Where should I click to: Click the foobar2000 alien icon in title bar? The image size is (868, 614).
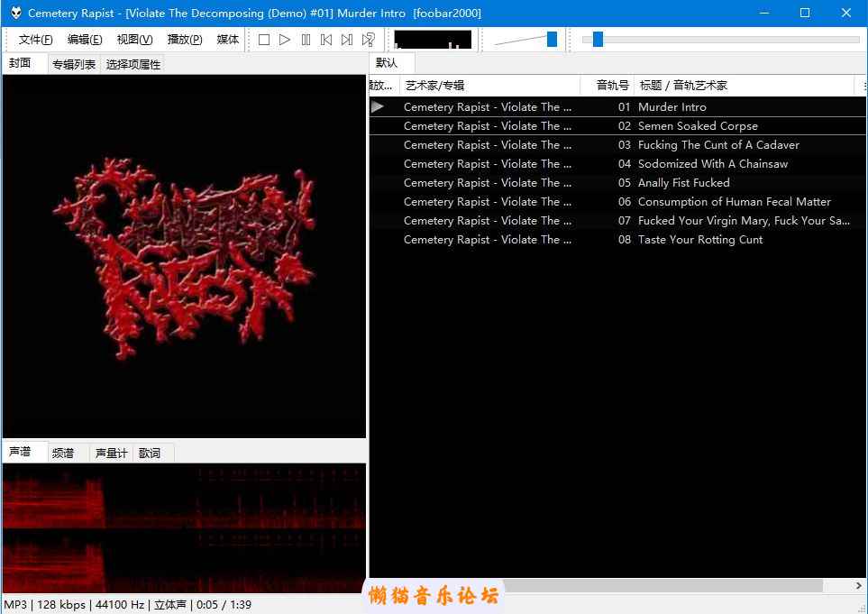pos(16,13)
